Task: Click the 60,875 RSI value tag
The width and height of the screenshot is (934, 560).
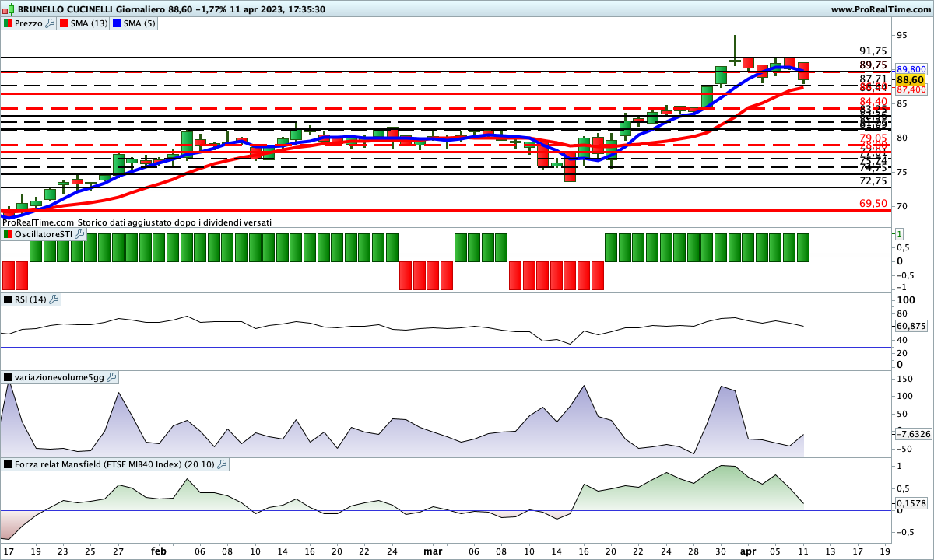Action: click(911, 326)
